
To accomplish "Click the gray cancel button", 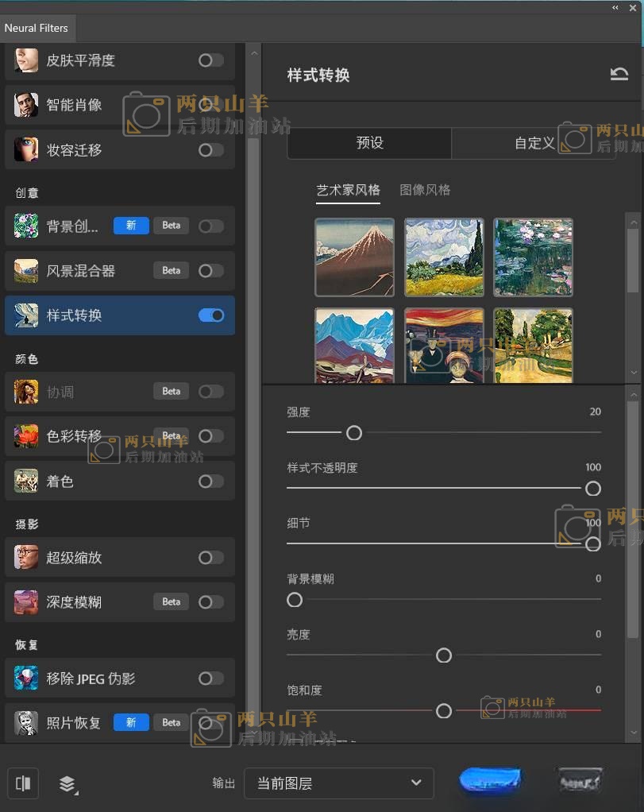I will [x=580, y=781].
